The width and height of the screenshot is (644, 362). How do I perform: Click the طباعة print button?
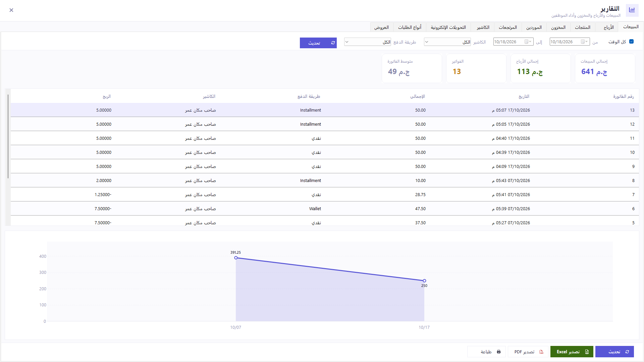[486, 352]
